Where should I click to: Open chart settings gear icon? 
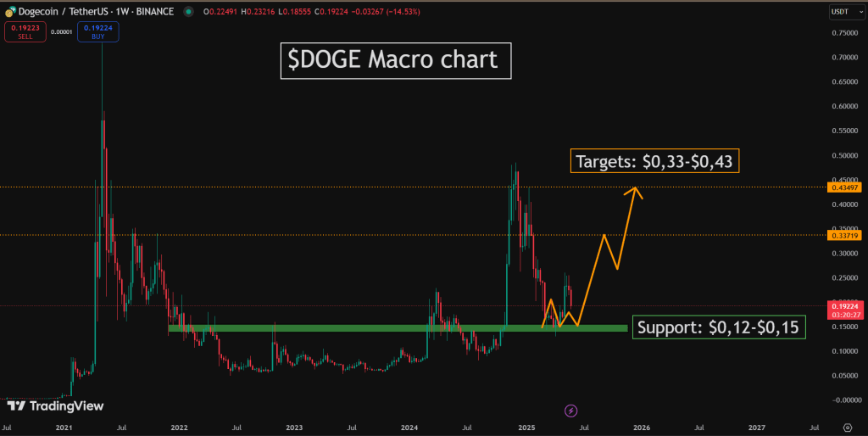(847, 428)
